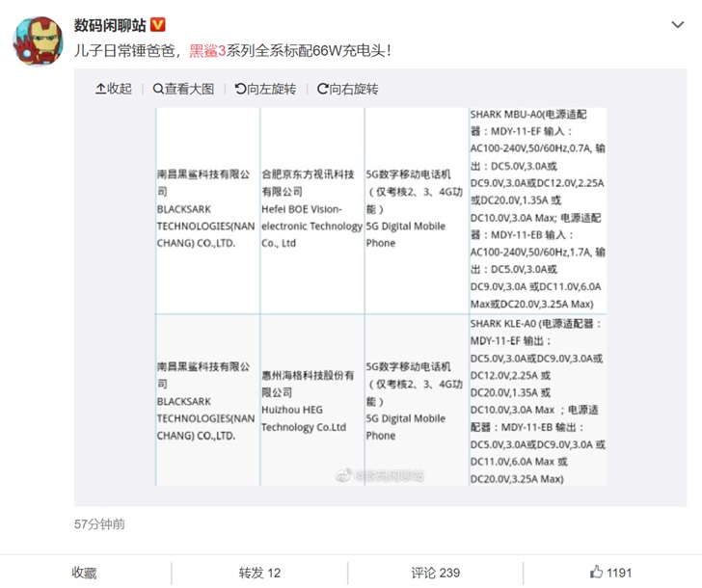Screen dimensions: 702x588
Task: Click the 'Hefei BOE Vision-' text
Action: (x=302, y=209)
